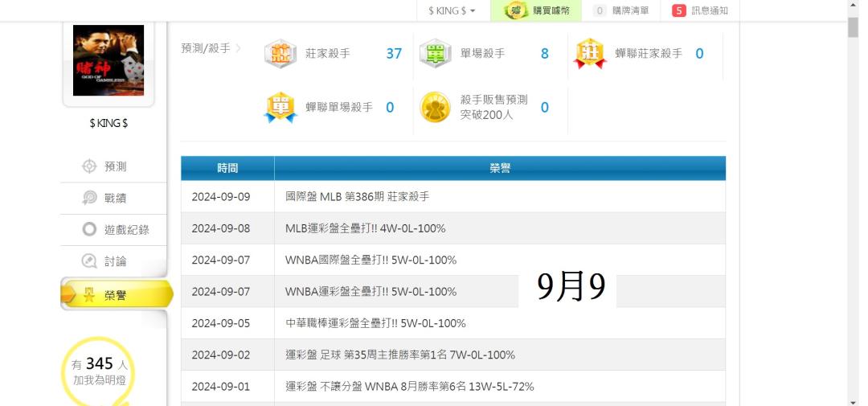Click 國際盤 MLB 第386期 莊家殺手 row
The image size is (868, 406).
453,197
